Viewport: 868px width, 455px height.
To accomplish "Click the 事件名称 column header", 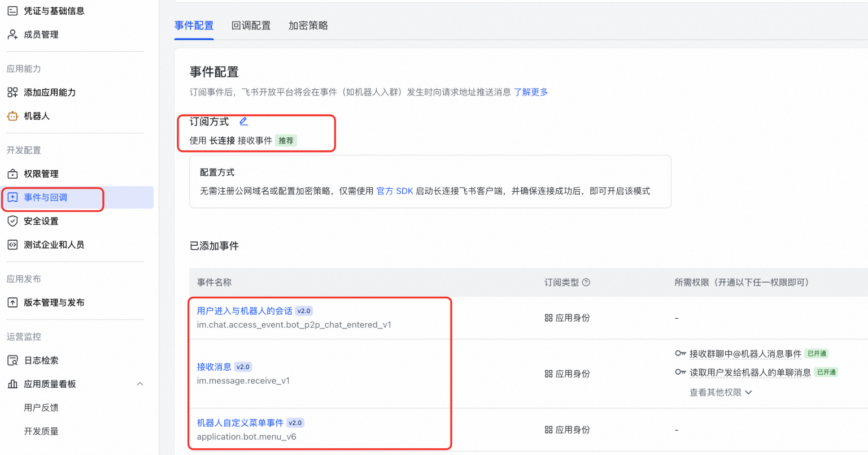I will pos(214,282).
